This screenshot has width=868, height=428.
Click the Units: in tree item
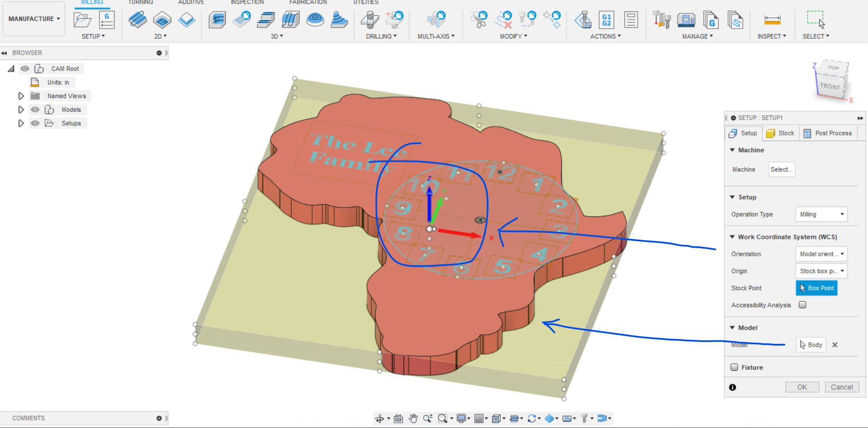(58, 82)
